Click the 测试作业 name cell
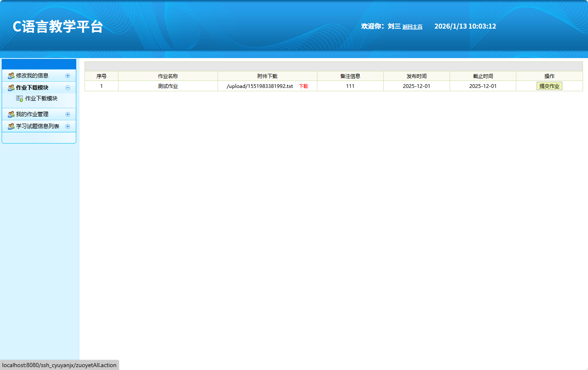 pos(168,86)
